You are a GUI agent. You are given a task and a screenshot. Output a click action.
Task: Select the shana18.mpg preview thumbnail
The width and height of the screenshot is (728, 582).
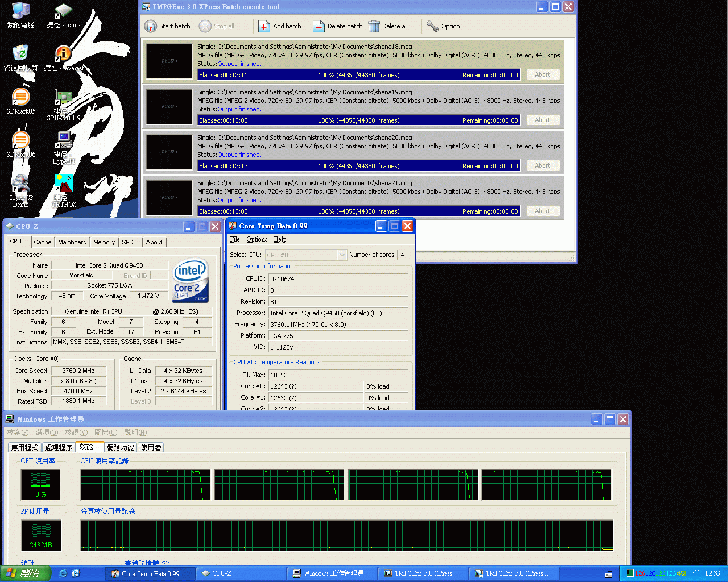pyautogui.click(x=169, y=61)
